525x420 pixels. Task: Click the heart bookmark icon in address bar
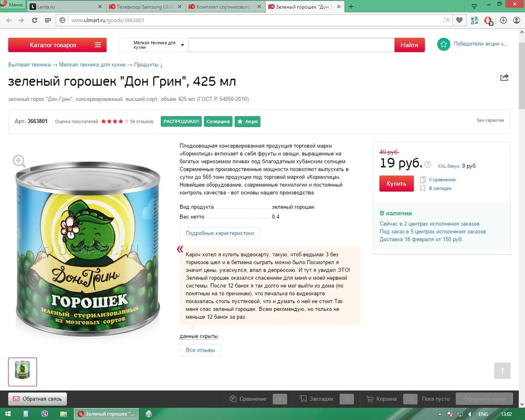(459, 20)
